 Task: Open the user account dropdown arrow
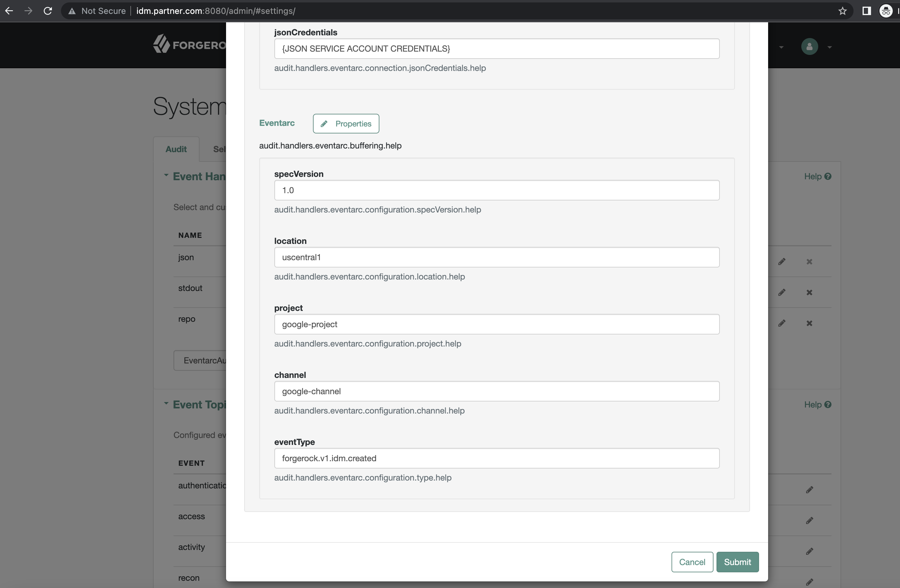(x=829, y=48)
